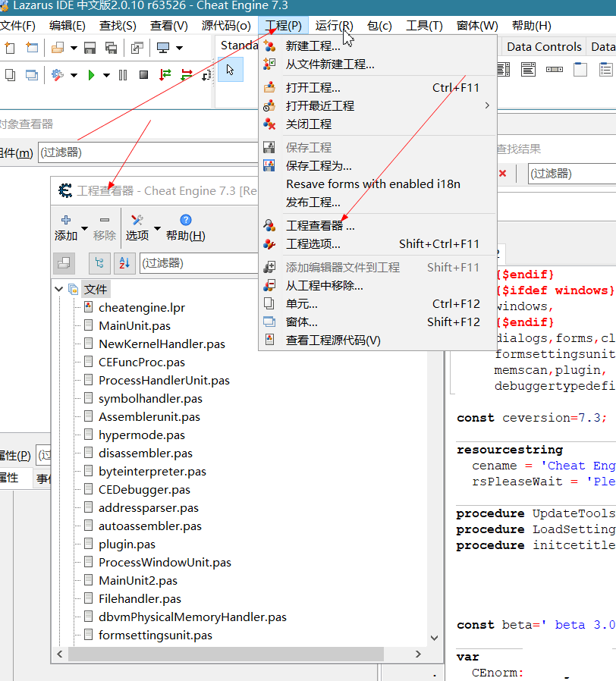This screenshot has width=616, height=681.
Task: Click the Step Over debugger icon
Action: [x=187, y=75]
